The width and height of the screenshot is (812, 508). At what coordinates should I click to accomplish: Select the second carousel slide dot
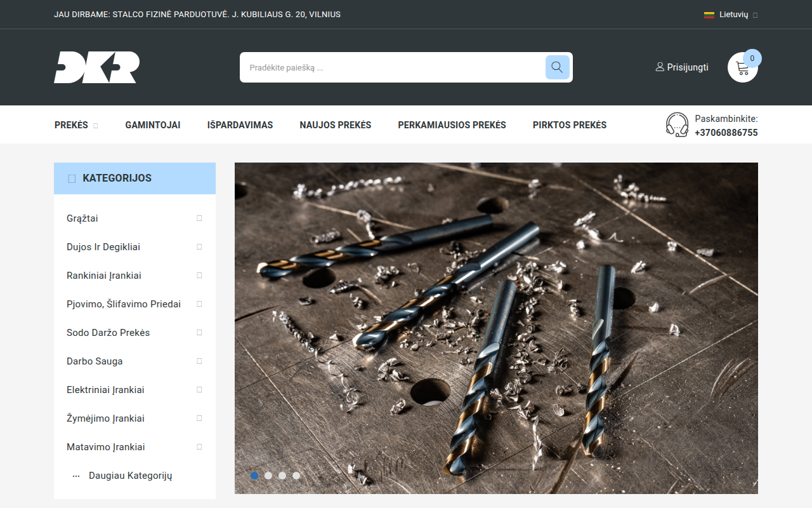coord(268,475)
